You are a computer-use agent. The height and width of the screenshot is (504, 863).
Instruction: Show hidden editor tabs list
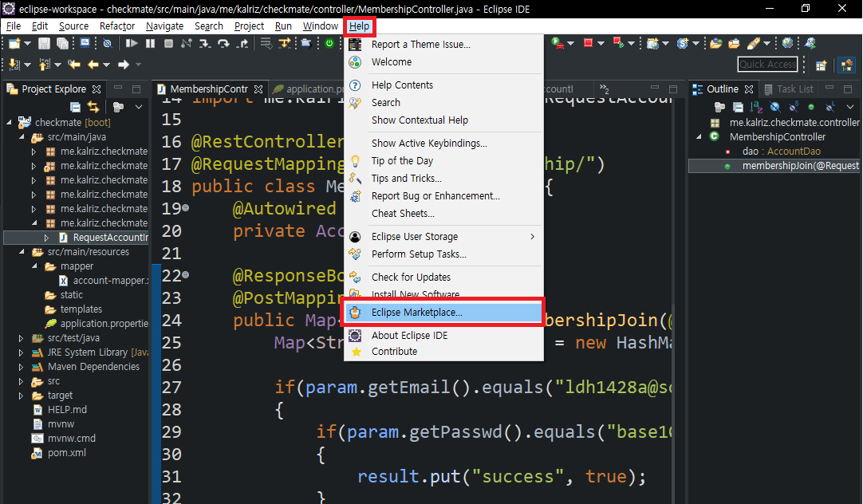pyautogui.click(x=604, y=89)
